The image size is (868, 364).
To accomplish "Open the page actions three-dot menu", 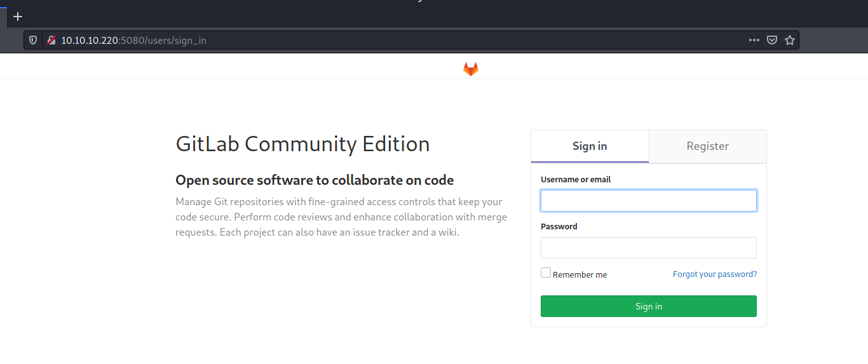I will [754, 40].
